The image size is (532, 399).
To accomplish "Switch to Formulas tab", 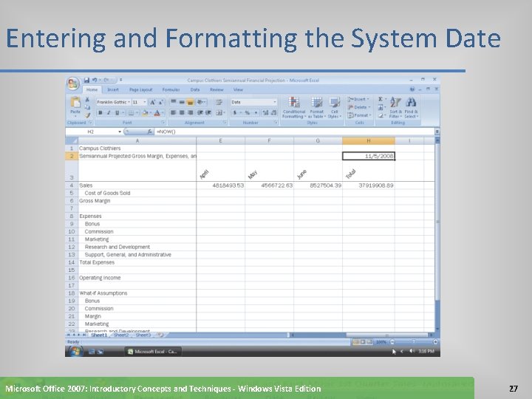I will pos(171,89).
